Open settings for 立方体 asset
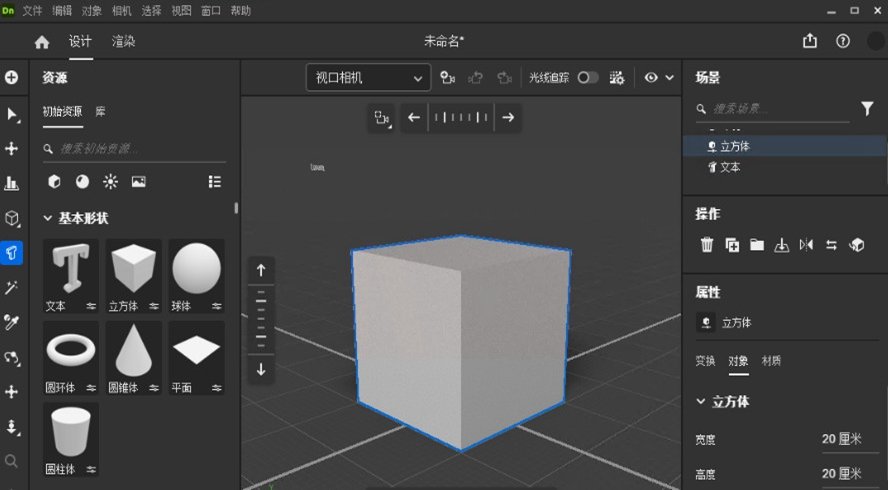This screenshot has width=888, height=490. [154, 306]
